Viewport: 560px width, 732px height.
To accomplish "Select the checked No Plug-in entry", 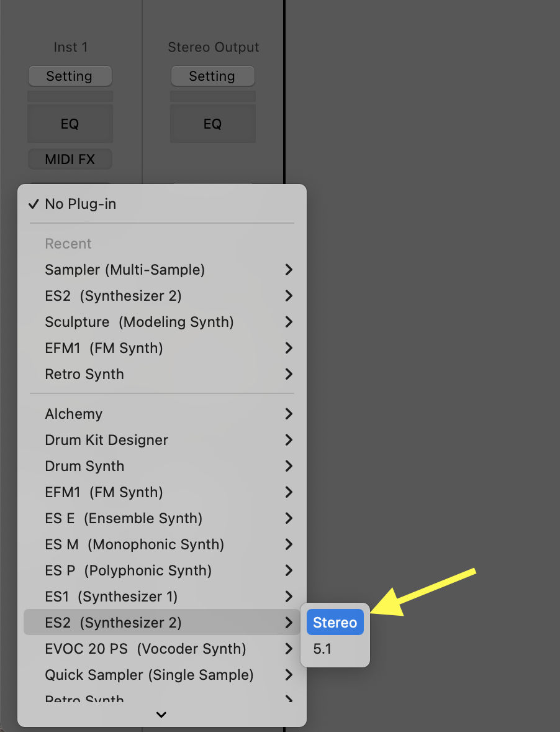I will pyautogui.click(x=80, y=204).
